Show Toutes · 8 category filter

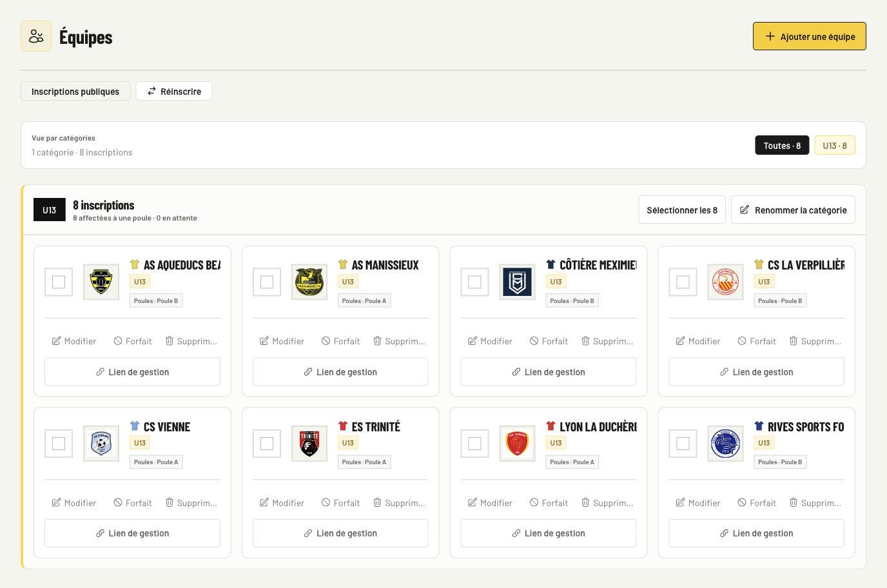(782, 146)
